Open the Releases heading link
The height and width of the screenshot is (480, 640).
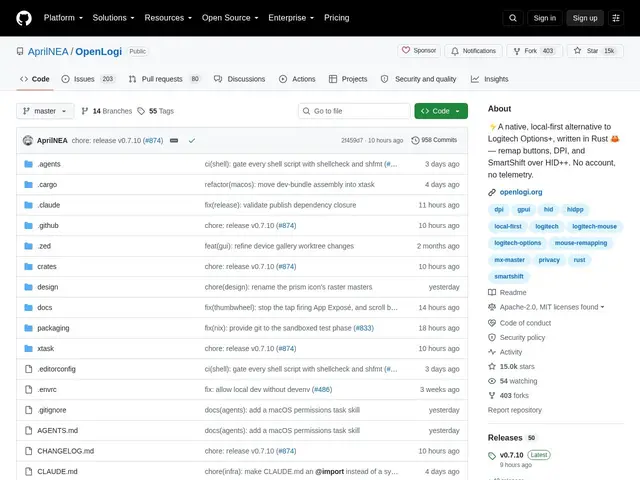pyautogui.click(x=505, y=438)
